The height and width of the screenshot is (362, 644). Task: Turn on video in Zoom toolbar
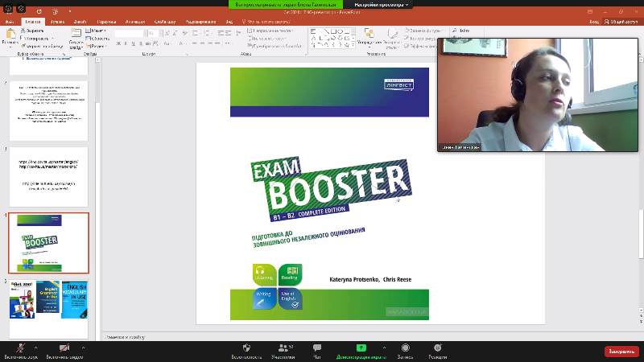pyautogui.click(x=64, y=351)
